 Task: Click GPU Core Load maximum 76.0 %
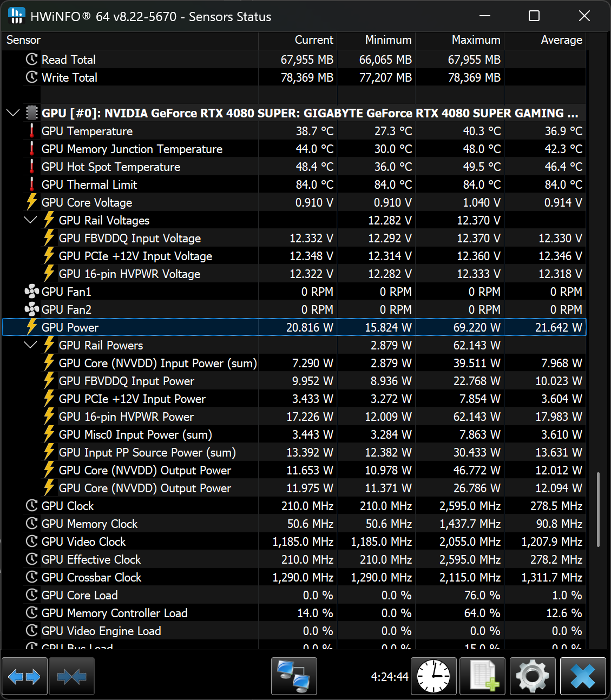(x=482, y=595)
